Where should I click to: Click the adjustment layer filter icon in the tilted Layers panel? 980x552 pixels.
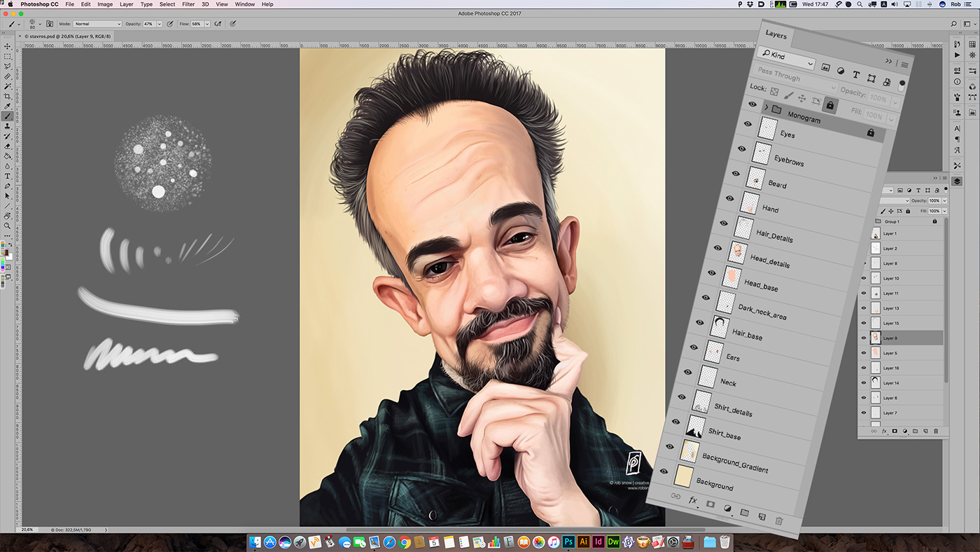pyautogui.click(x=841, y=71)
